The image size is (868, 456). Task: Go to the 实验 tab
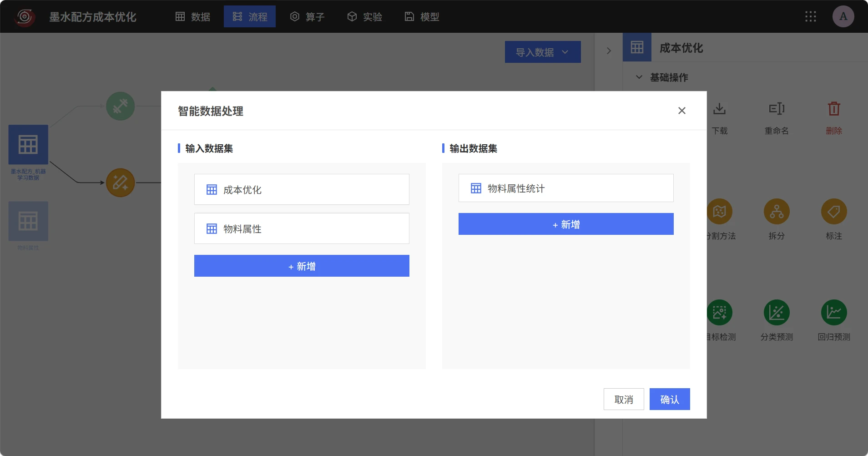click(x=365, y=17)
